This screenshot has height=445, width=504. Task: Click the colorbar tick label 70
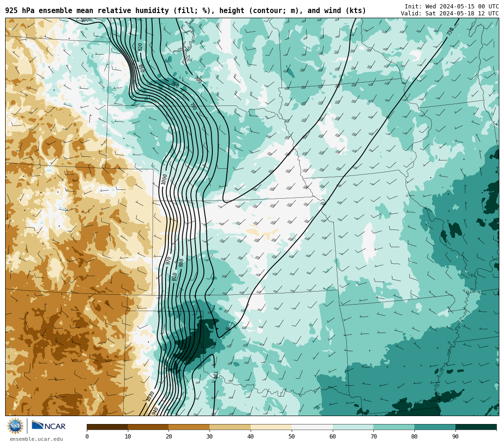373,436
